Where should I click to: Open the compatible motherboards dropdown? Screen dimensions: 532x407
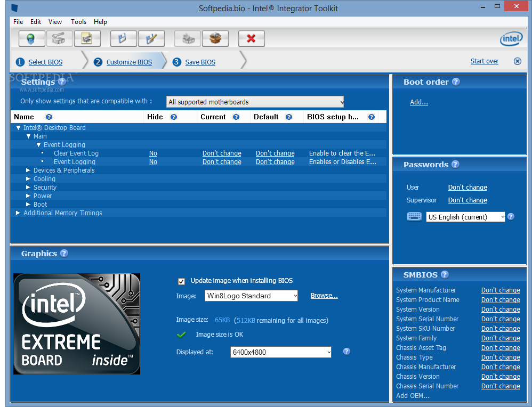pyautogui.click(x=255, y=102)
